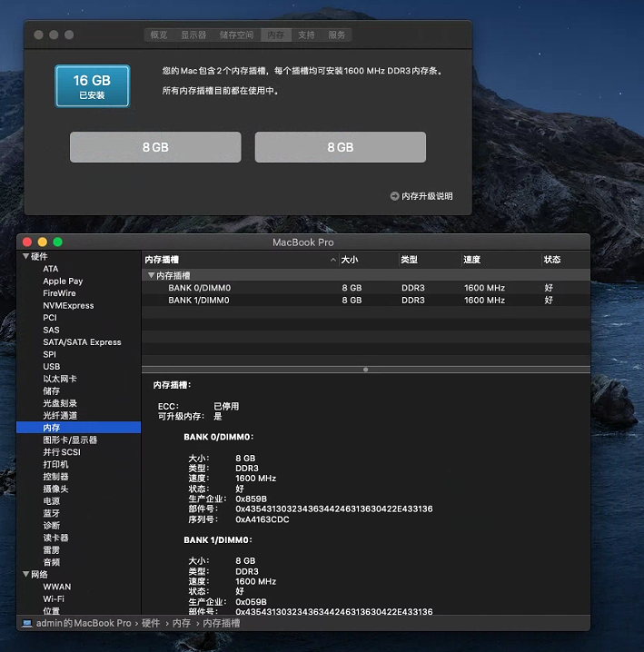The width and height of the screenshot is (644, 652).
Task: Click the arrow icon beside 内存升级说明
Action: (x=394, y=196)
